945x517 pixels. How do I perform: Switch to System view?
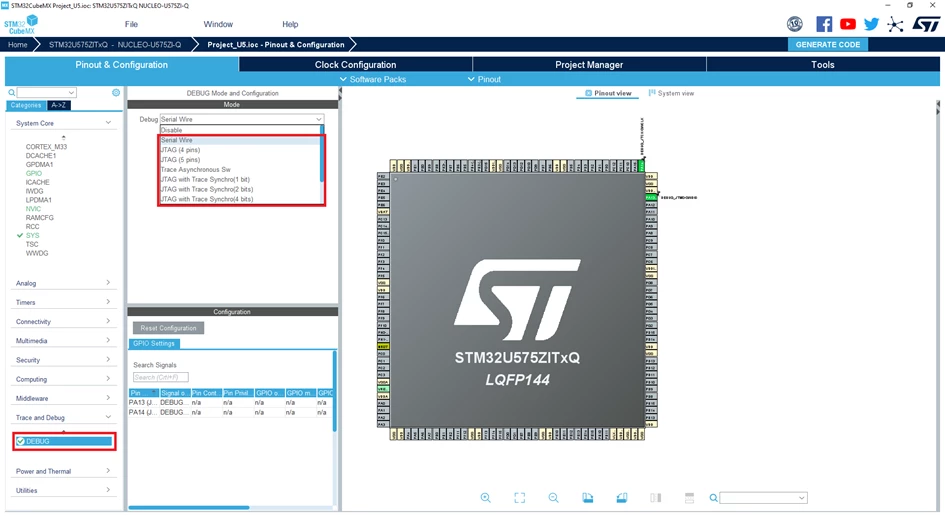pos(671,93)
